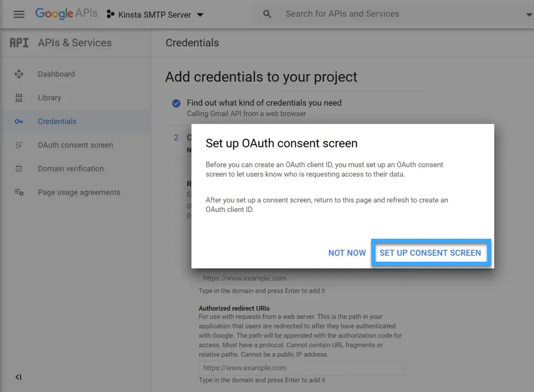The height and width of the screenshot is (392, 534).
Task: Click the Library grid icon
Action: [19, 97]
